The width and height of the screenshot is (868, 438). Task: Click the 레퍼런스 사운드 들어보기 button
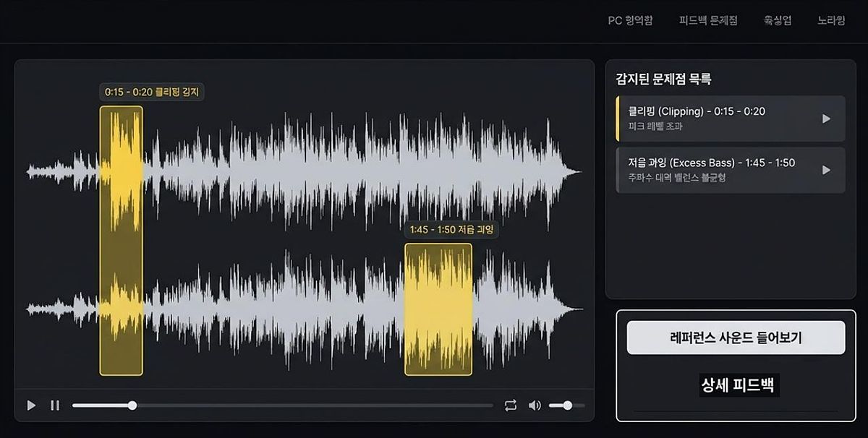tap(736, 338)
